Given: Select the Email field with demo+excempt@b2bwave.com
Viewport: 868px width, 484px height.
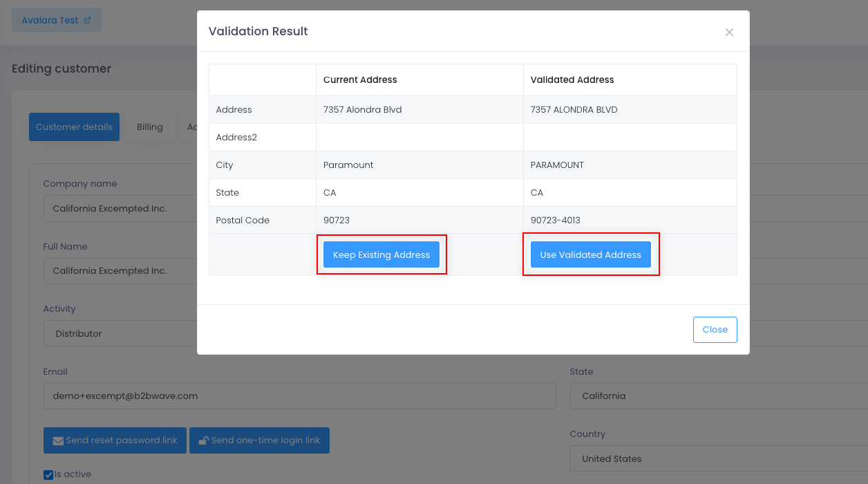Looking at the screenshot, I should 299,396.
